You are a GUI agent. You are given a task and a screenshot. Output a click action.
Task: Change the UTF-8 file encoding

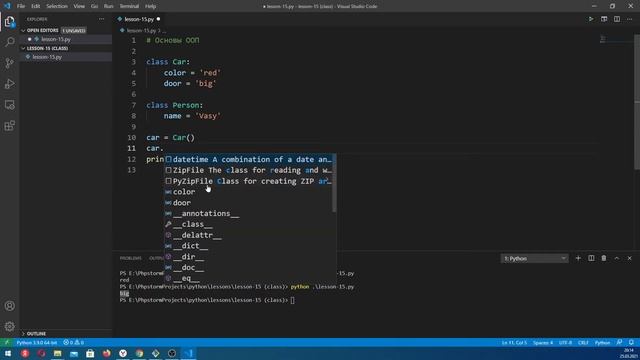(565, 342)
